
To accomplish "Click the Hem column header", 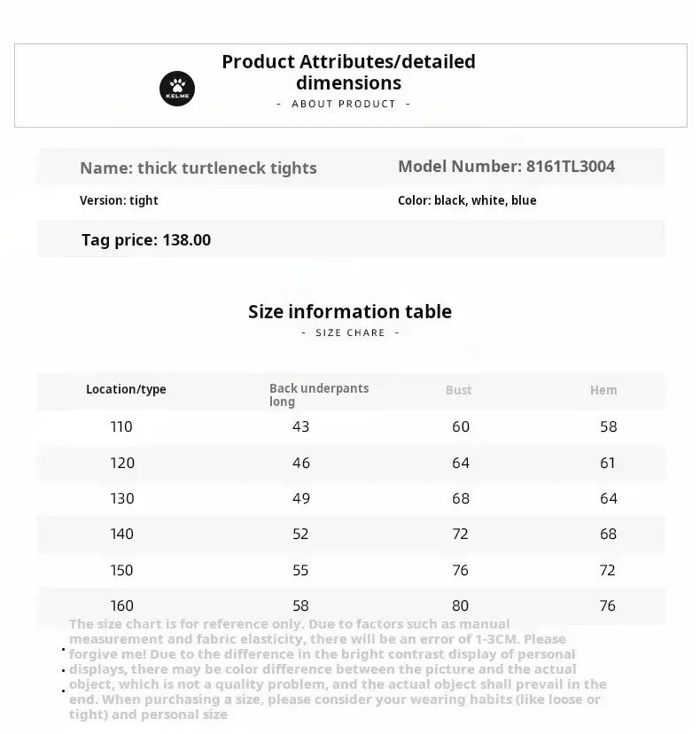I will tap(603, 390).
